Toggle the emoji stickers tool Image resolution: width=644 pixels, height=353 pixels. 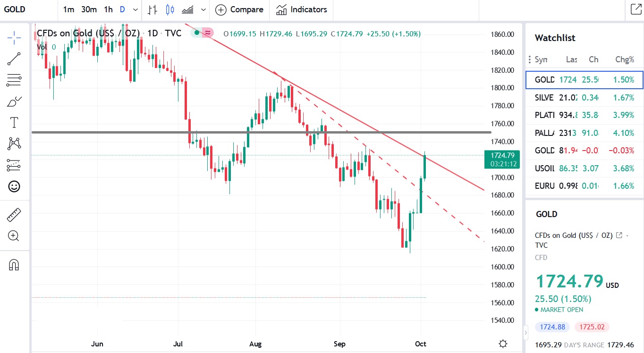pos(14,186)
